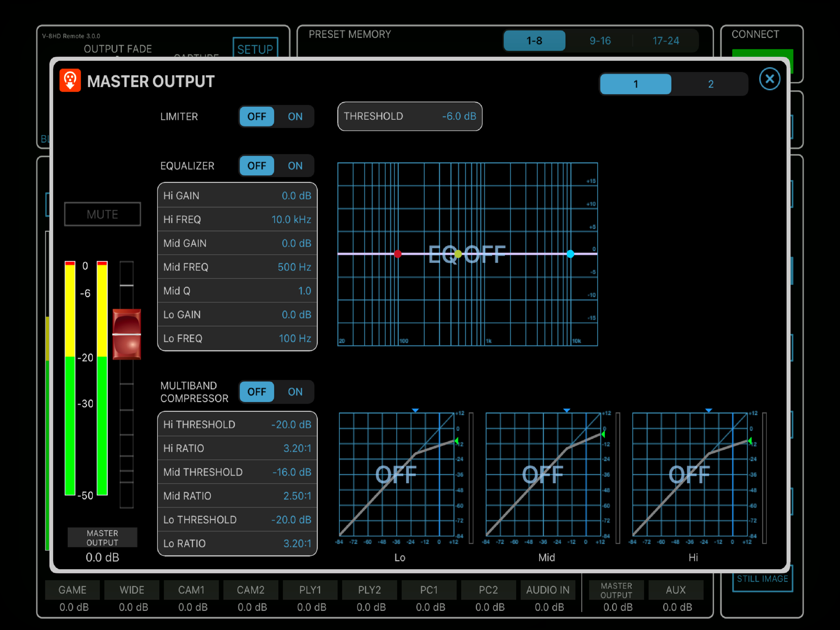Select the PC2 audio channel
The height and width of the screenshot is (630, 840).
(488, 590)
